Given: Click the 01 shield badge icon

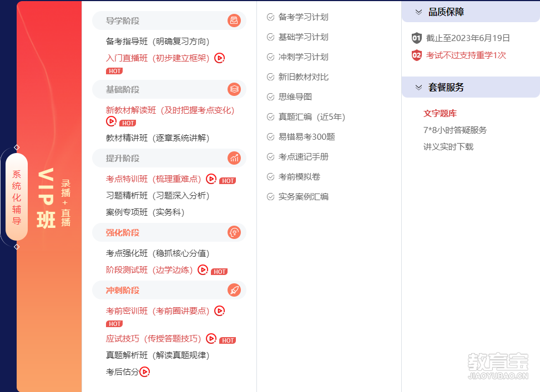Looking at the screenshot, I should click(417, 38).
